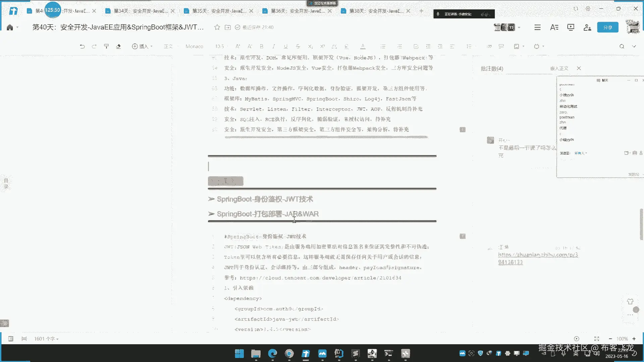Star this document as favorite

[217, 27]
